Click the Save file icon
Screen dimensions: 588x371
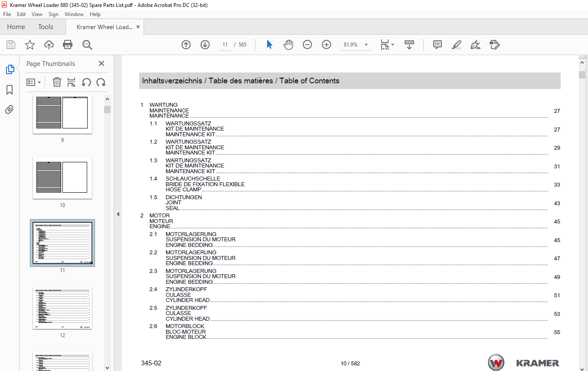click(11, 45)
